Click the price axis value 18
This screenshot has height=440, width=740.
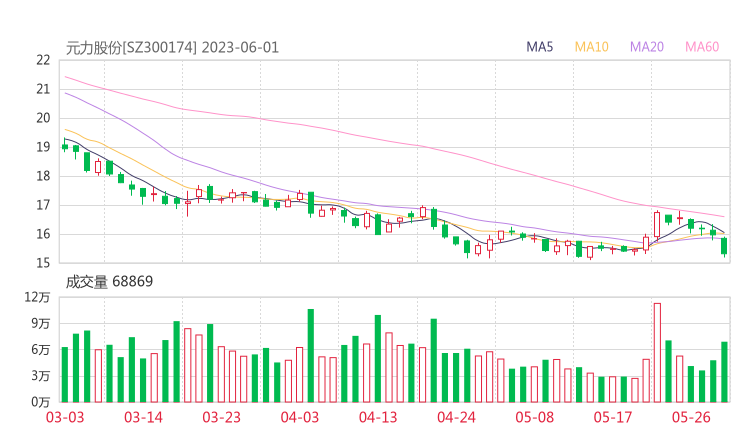tap(43, 176)
